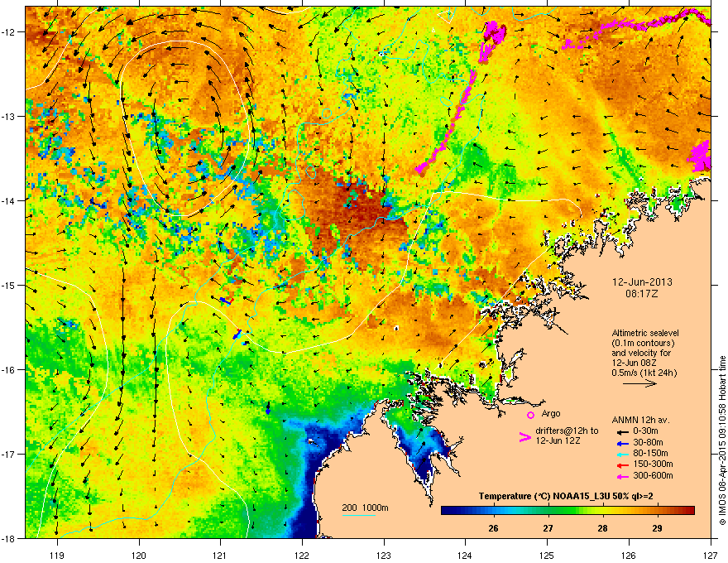Image resolution: width=728 pixels, height=563 pixels.
Task: Click the 'Temperature (°C) NOAA15_L3U 50% ql>=2' title
Action: coord(566,497)
